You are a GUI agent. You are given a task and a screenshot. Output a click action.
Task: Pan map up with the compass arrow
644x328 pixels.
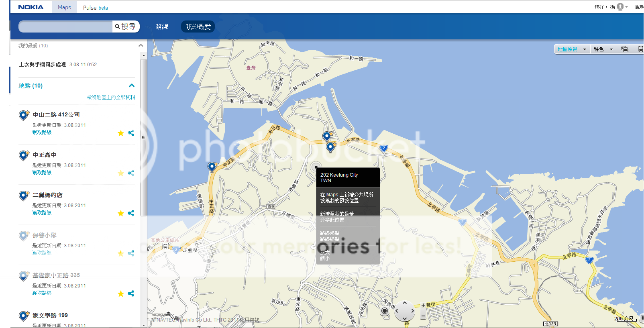point(404,303)
